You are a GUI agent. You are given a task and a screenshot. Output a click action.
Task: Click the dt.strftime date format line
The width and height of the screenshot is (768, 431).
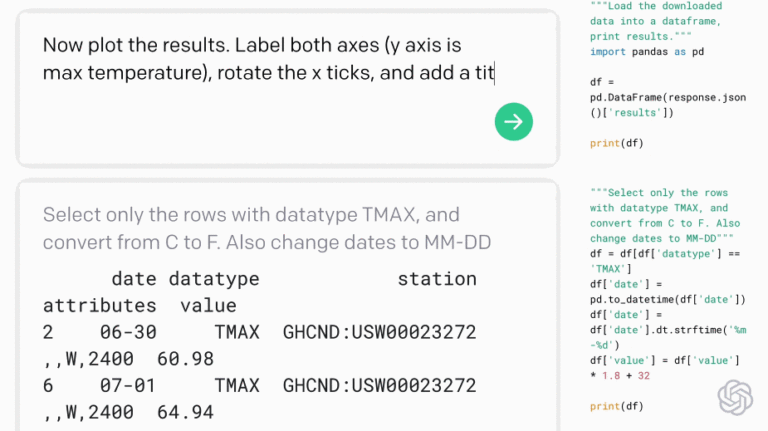click(667, 328)
